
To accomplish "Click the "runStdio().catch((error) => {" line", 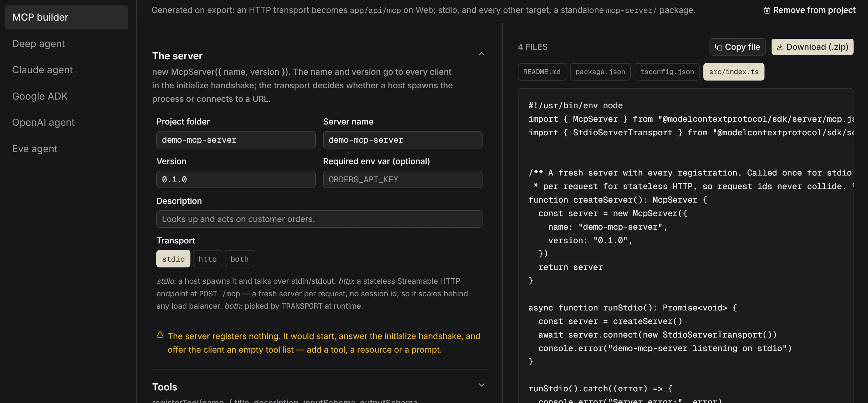I will [x=600, y=389].
